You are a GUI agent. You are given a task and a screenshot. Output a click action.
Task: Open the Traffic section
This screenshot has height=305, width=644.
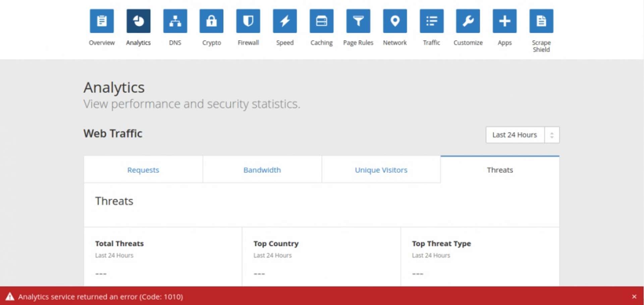pyautogui.click(x=431, y=21)
